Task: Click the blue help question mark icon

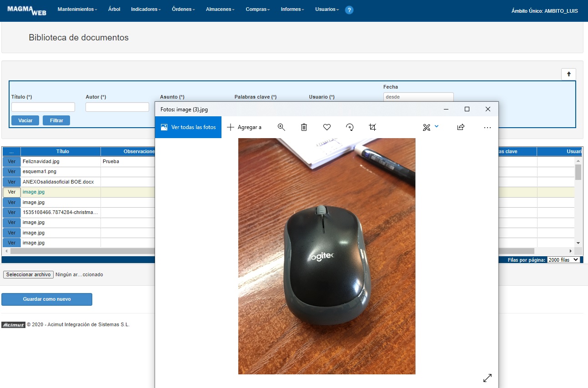Action: [349, 10]
